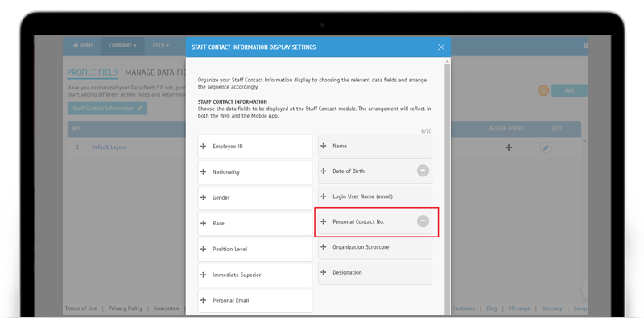The height and width of the screenshot is (318, 644).
Task: Click the move handle beside Immediate Superior
Action: (x=203, y=275)
